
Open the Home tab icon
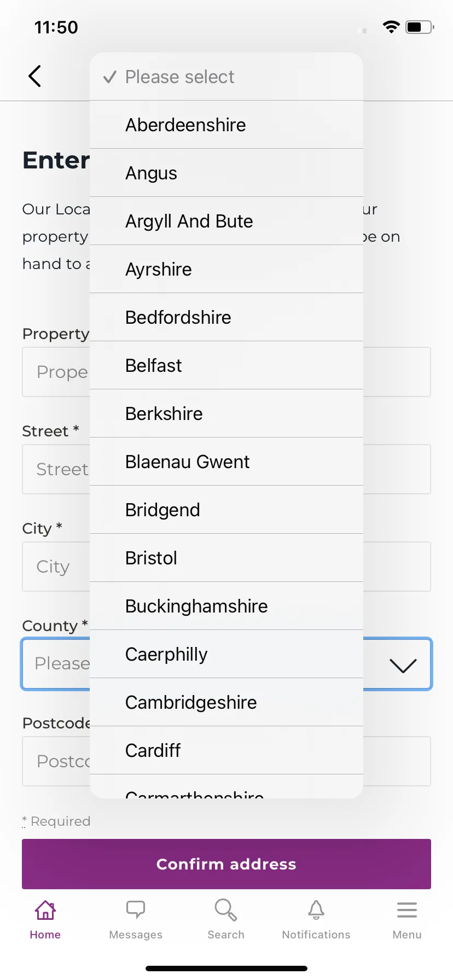pos(45,910)
